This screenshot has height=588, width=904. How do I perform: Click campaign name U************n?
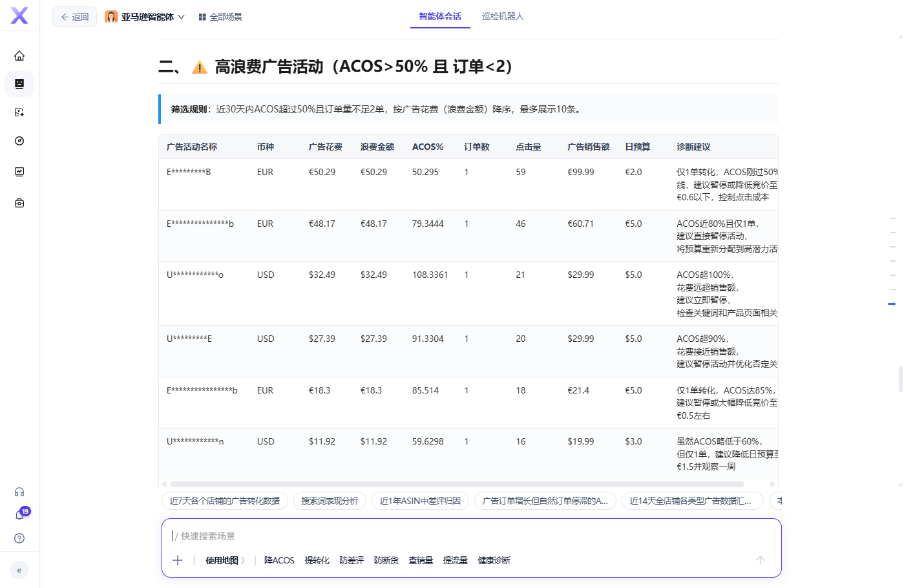click(195, 441)
